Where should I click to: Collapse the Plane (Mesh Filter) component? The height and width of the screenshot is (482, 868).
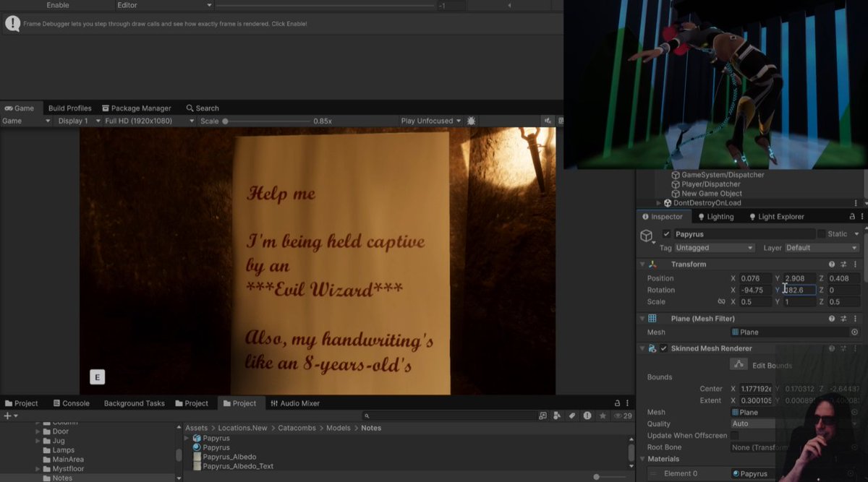[x=642, y=318]
